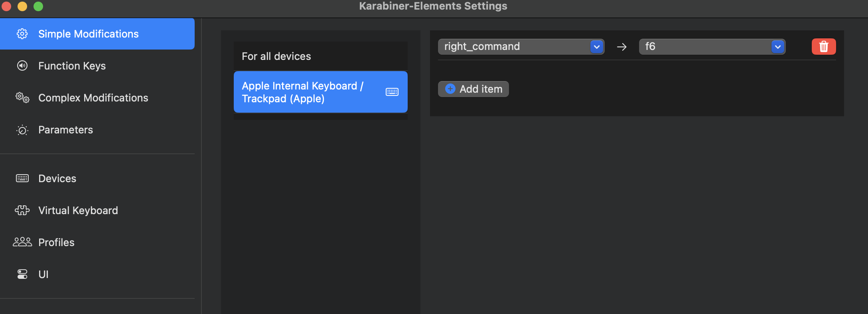
Task: Click the green zoom window button
Action: point(38,6)
